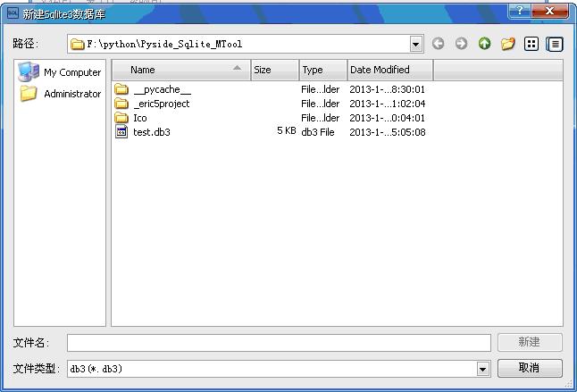Sort by the Name column header
This screenshot has height=392, width=577.
(181, 70)
